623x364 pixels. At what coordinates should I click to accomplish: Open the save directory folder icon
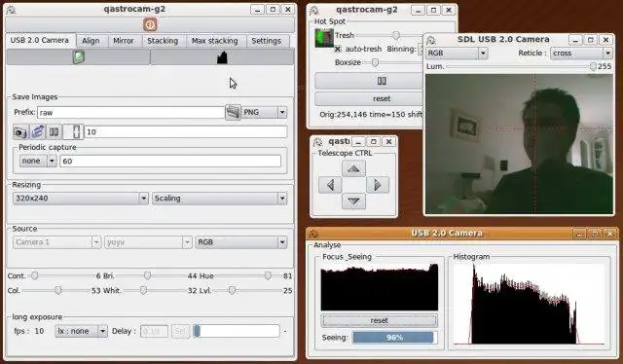click(233, 112)
